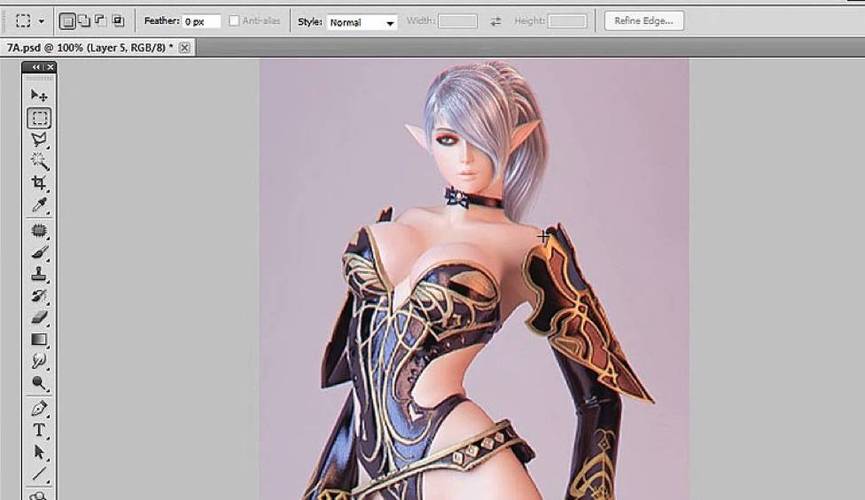
Task: Select the Pen tool
Action: (x=39, y=408)
